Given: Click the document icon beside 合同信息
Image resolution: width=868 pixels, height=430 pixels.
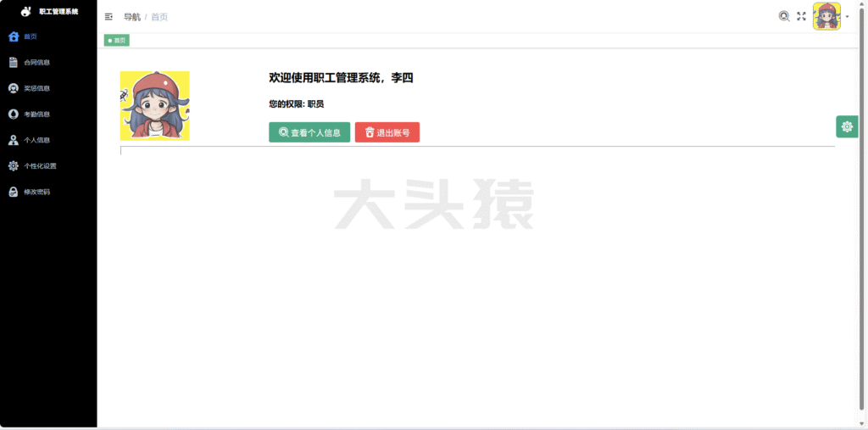Looking at the screenshot, I should pyautogui.click(x=14, y=63).
